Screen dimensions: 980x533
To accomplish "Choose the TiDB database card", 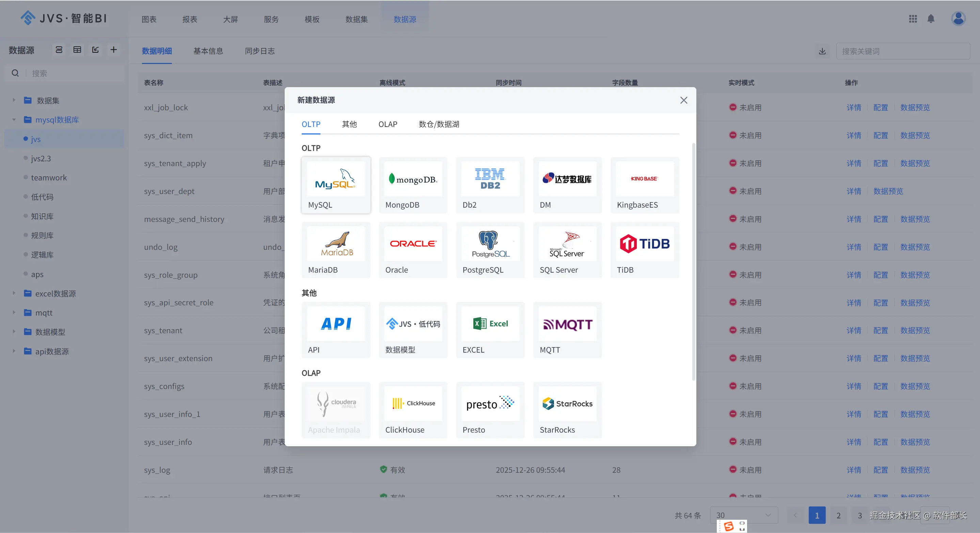I will click(645, 250).
